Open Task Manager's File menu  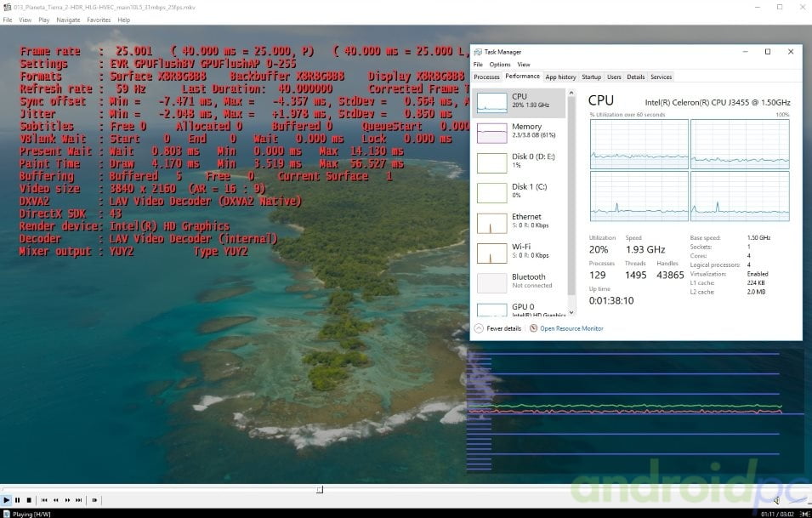pyautogui.click(x=478, y=65)
